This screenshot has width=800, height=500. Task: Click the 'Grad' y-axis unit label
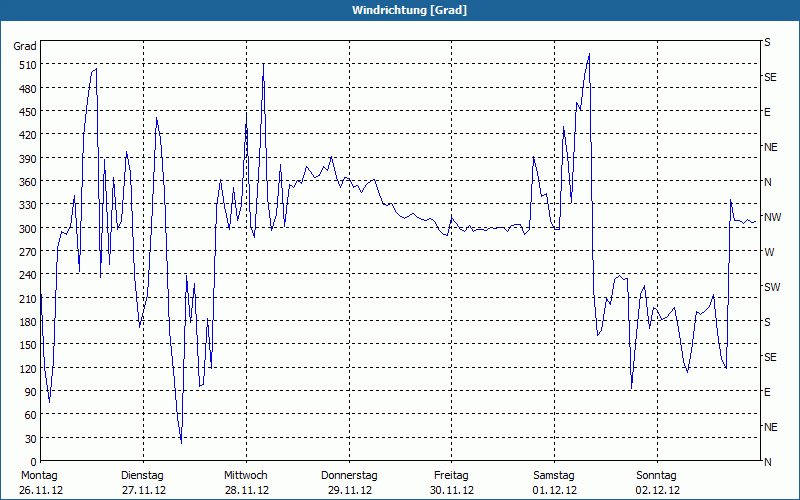tap(24, 46)
